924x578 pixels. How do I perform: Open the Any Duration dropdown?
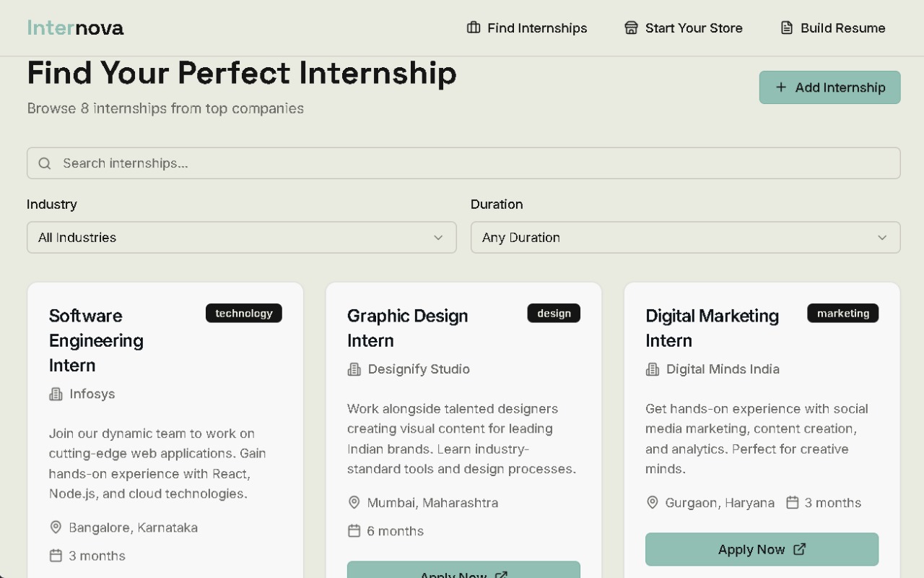tap(684, 237)
